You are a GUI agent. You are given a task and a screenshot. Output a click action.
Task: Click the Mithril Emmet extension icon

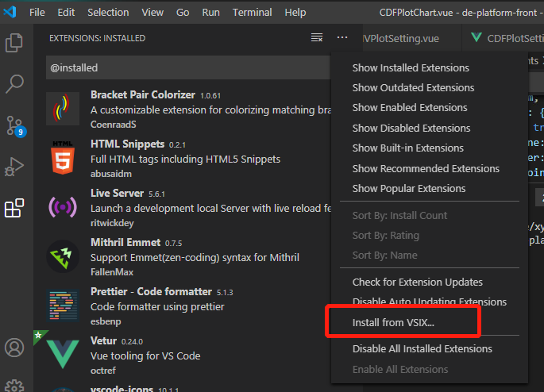coord(63,256)
